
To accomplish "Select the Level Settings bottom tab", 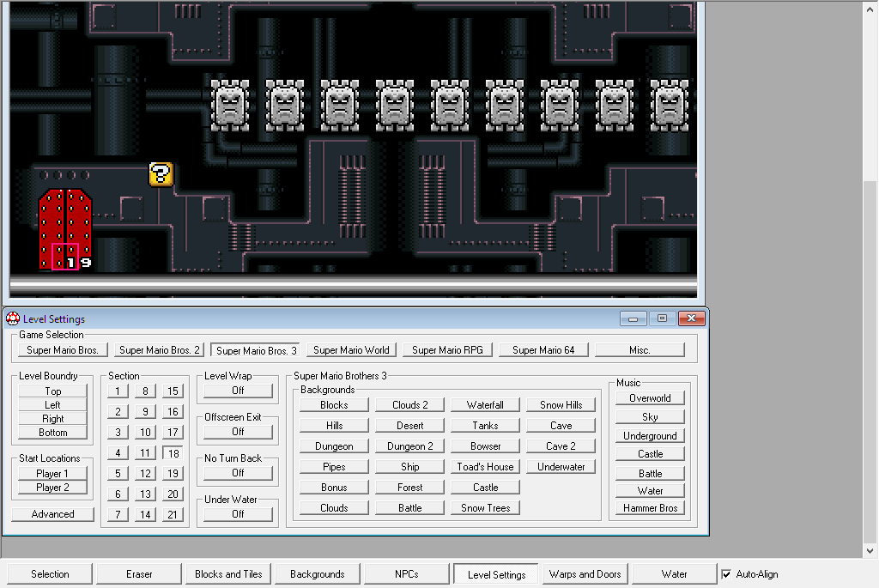I will [496, 574].
